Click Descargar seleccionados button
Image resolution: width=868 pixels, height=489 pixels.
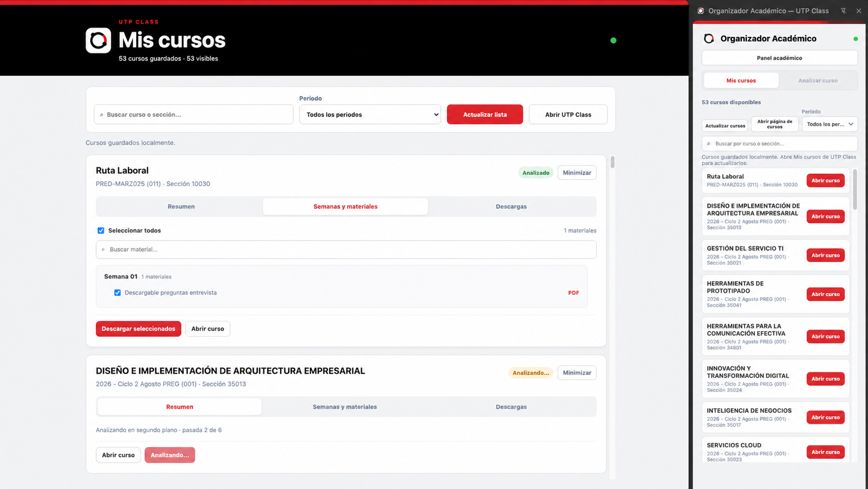(x=138, y=328)
